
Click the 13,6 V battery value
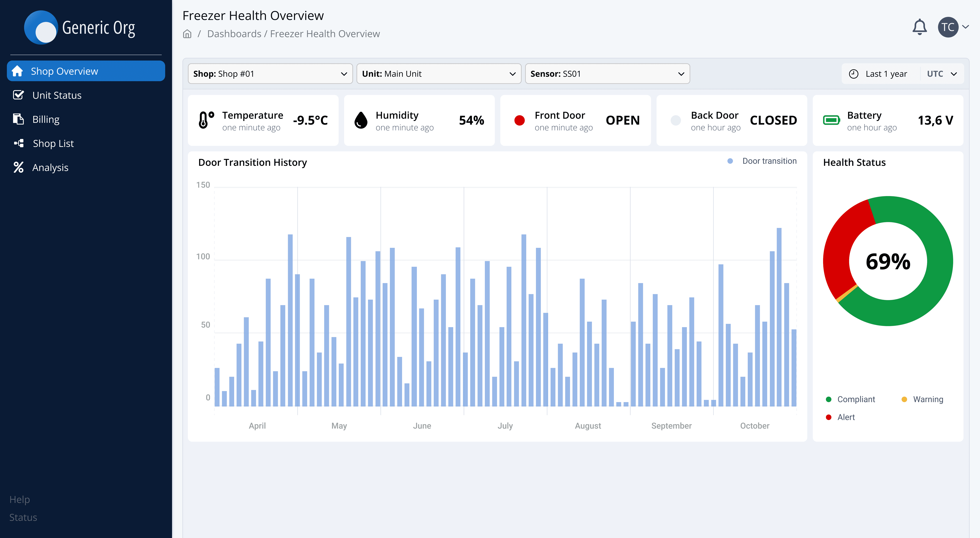(x=935, y=120)
